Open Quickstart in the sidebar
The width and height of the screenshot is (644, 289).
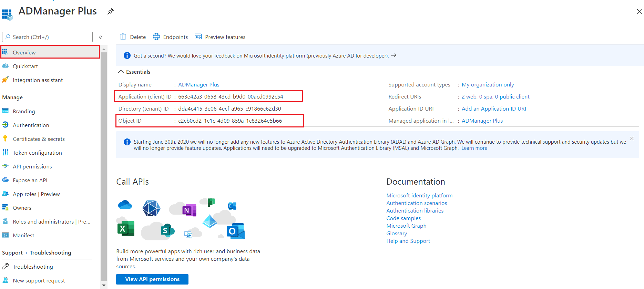tap(25, 66)
